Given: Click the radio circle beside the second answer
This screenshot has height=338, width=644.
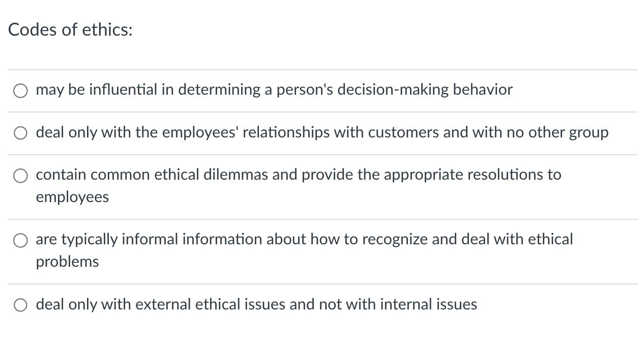Looking at the screenshot, I should tap(20, 132).
